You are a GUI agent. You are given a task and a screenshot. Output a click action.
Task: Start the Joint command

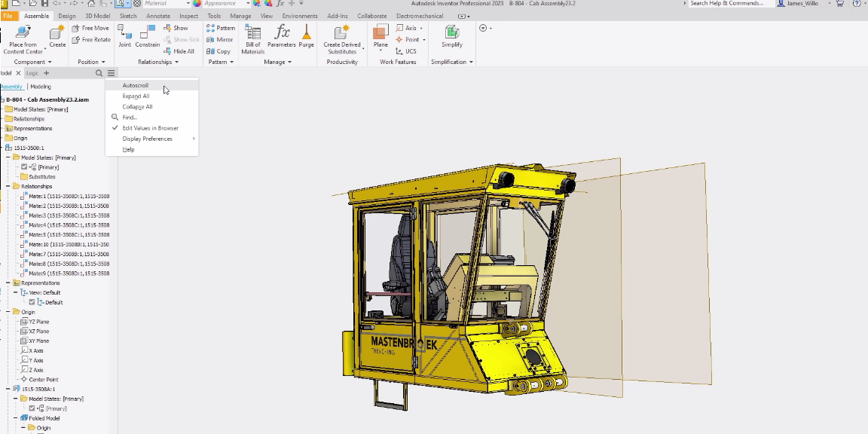[124, 36]
